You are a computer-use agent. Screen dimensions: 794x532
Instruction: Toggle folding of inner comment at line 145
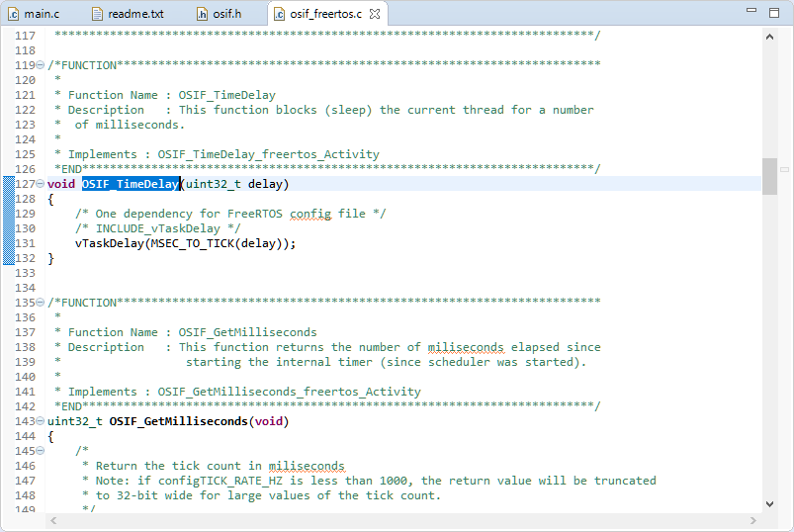pos(41,451)
